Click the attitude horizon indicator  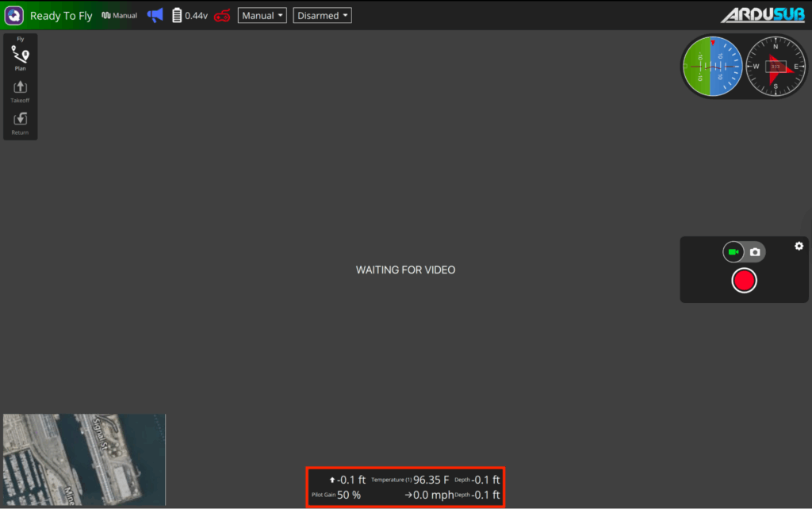tap(711, 67)
